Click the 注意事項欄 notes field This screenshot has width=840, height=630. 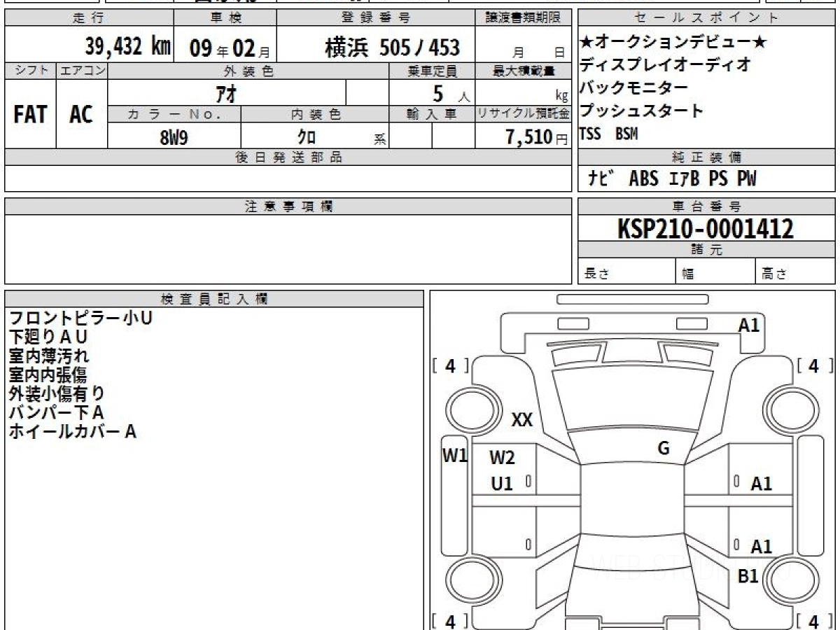288,249
